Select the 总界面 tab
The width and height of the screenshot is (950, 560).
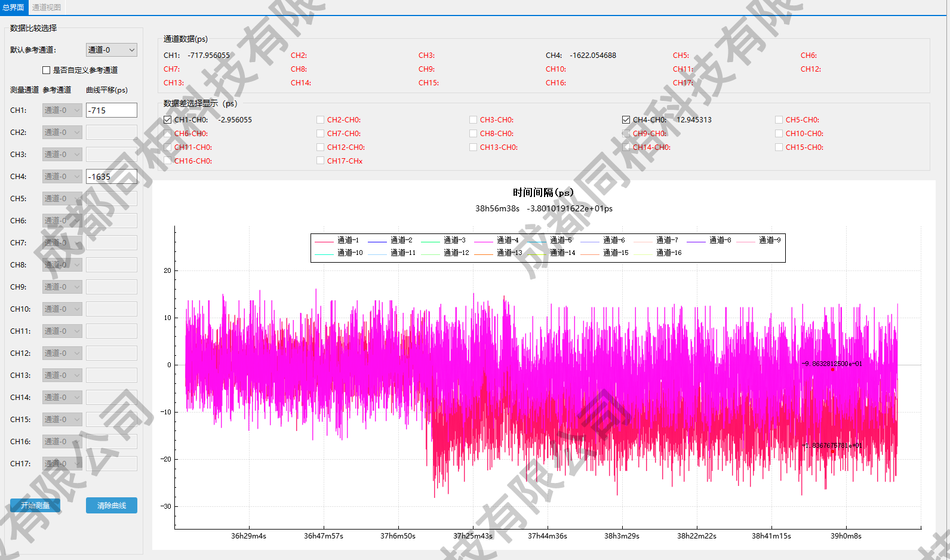pos(13,7)
